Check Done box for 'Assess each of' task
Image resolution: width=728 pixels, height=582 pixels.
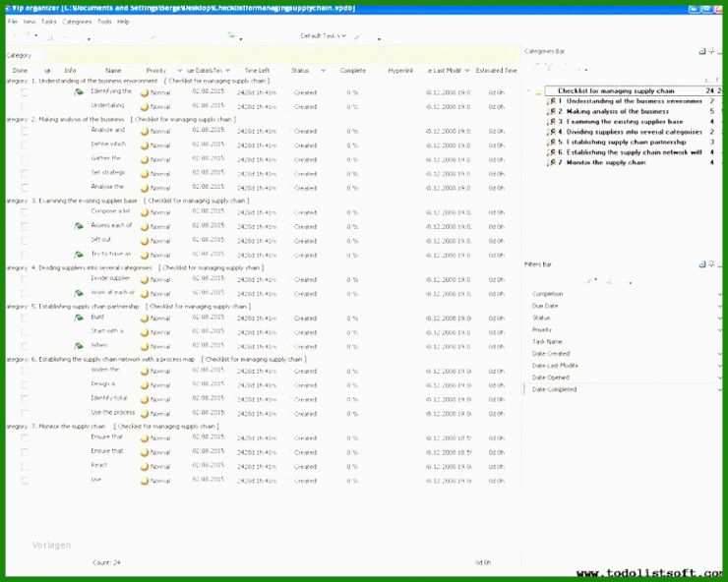pos(25,227)
